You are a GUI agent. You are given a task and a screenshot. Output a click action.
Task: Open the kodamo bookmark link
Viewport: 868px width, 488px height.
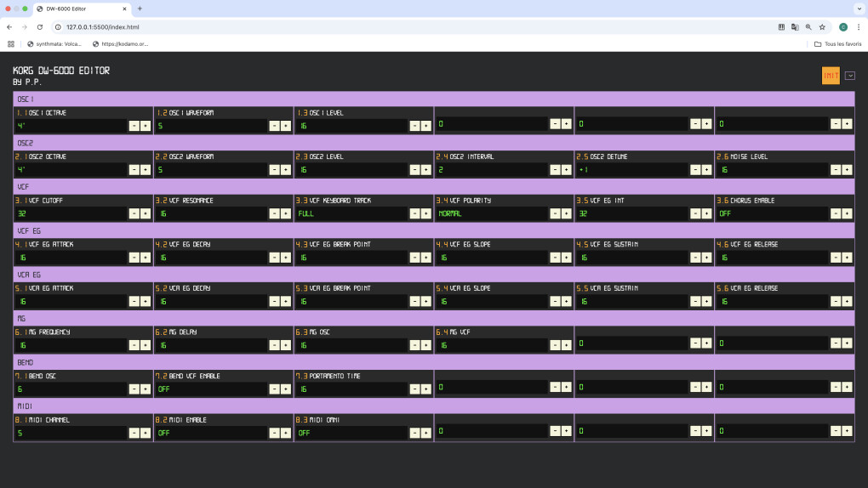120,43
